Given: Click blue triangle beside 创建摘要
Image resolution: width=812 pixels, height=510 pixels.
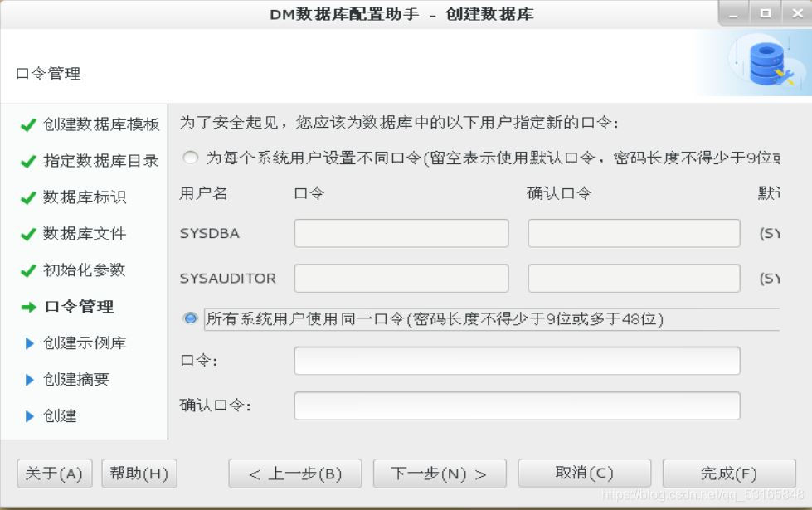Looking at the screenshot, I should coord(30,380).
